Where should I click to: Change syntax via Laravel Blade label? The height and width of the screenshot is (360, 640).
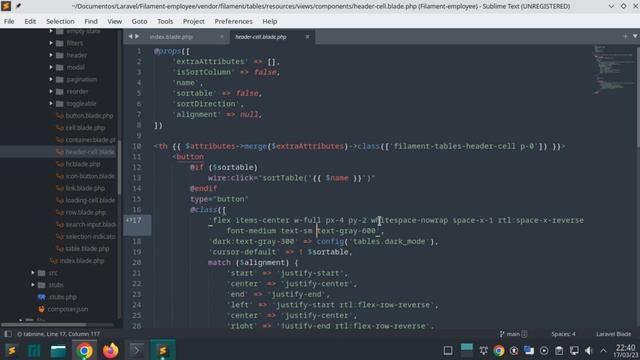point(613,334)
